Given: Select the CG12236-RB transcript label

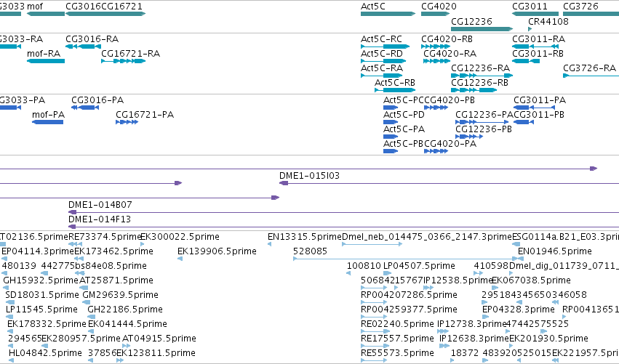Looking at the screenshot, I should pos(479,83).
